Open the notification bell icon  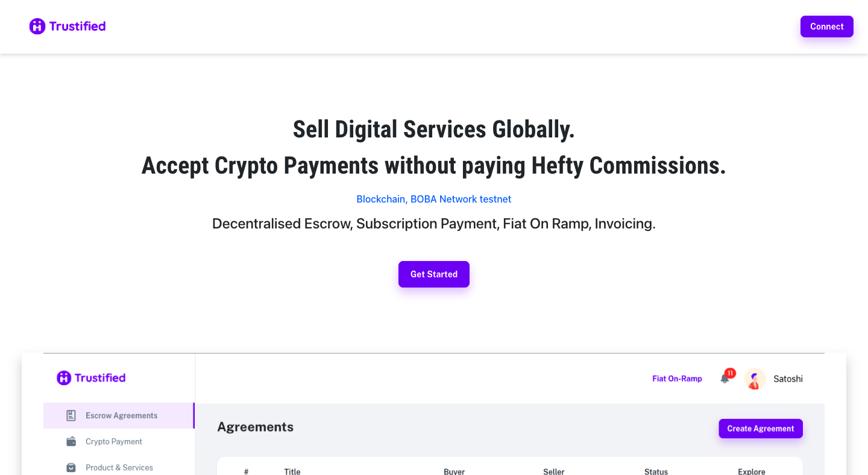click(x=725, y=379)
